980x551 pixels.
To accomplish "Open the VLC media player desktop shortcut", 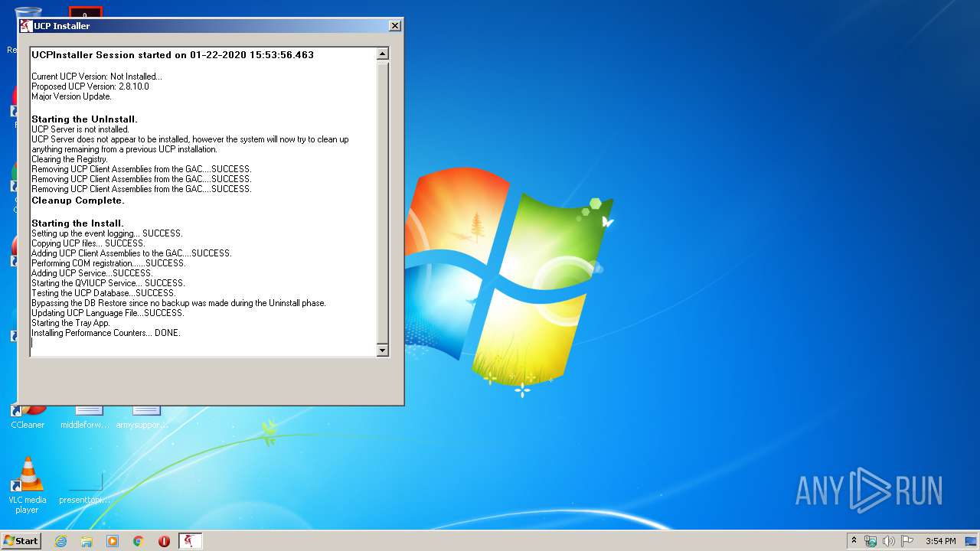I will coord(27,485).
